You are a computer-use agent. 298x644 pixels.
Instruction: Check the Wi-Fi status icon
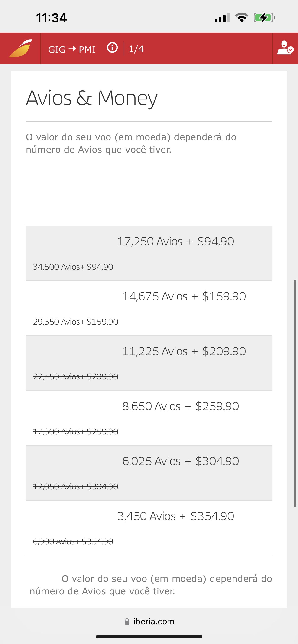[241, 18]
